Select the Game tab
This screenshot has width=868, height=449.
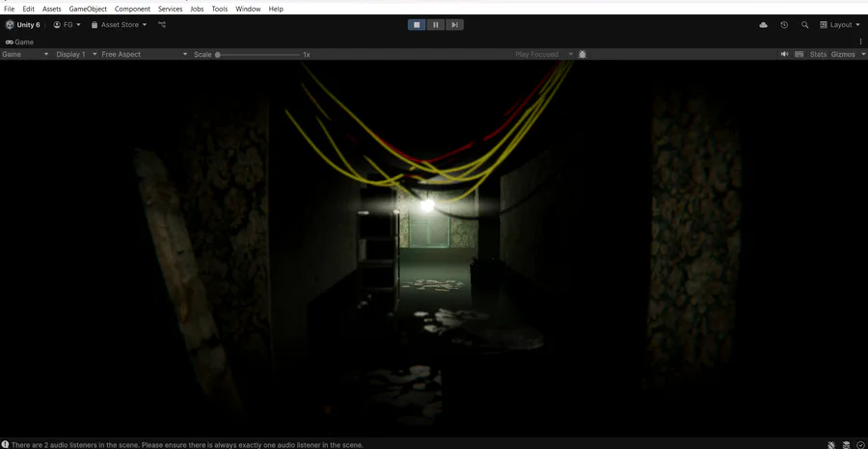coord(19,42)
